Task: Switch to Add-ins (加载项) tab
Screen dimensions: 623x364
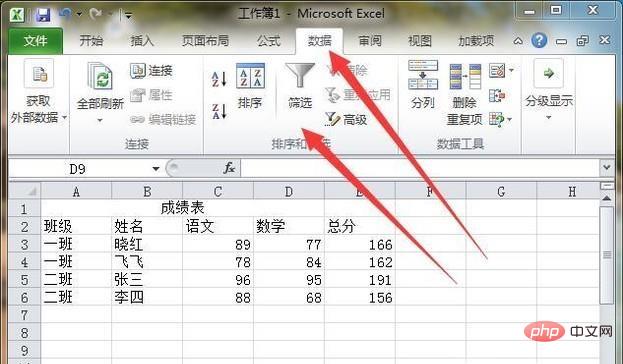Action: (476, 41)
